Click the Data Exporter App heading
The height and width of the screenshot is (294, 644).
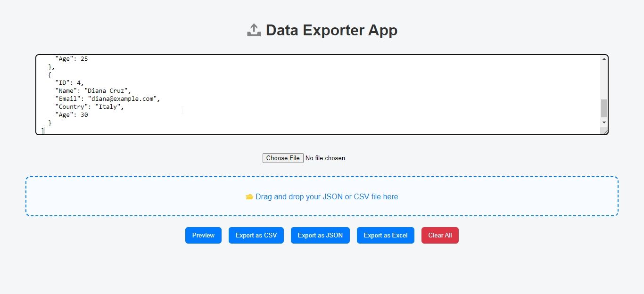(x=331, y=30)
